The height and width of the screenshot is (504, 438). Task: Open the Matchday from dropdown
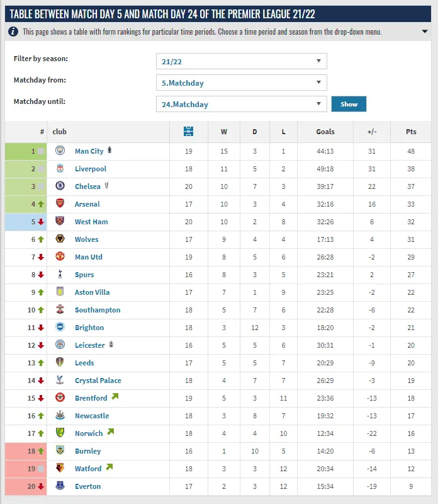tap(241, 83)
